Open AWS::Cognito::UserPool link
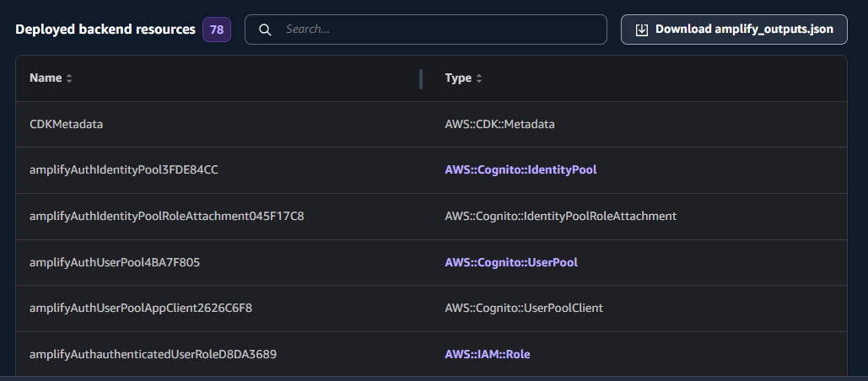This screenshot has height=381, width=868. click(x=511, y=262)
